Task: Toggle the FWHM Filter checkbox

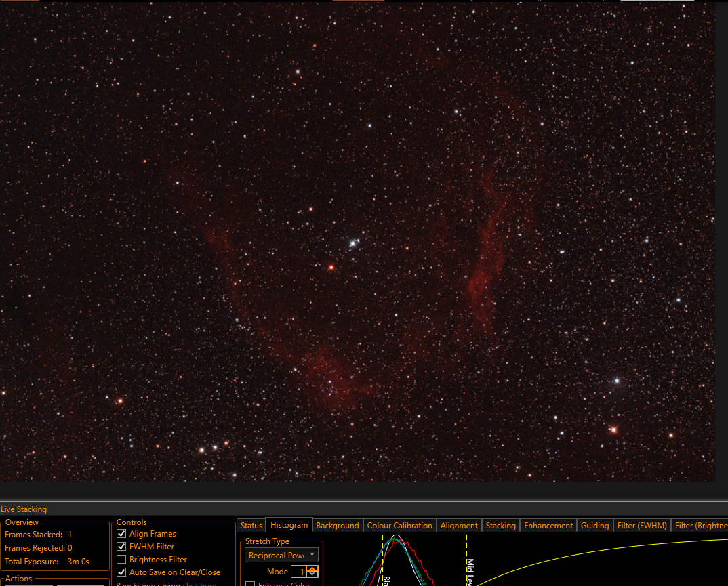Action: pos(121,547)
